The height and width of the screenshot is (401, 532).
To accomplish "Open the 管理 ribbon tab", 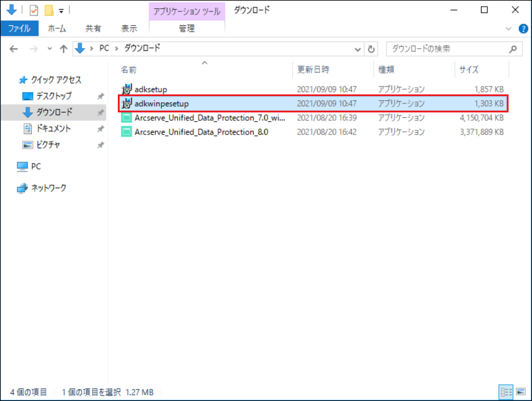I will pos(186,28).
